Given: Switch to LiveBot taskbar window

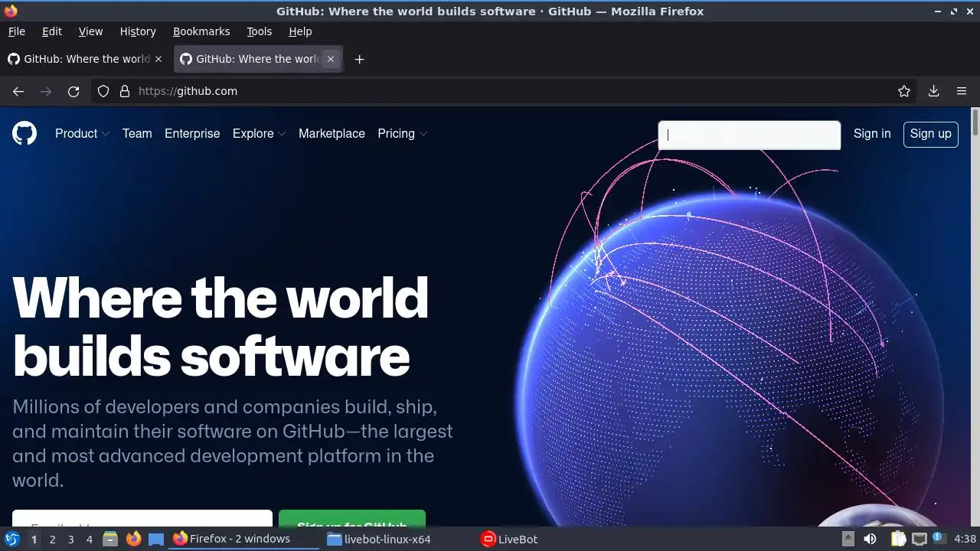Looking at the screenshot, I should point(553,539).
